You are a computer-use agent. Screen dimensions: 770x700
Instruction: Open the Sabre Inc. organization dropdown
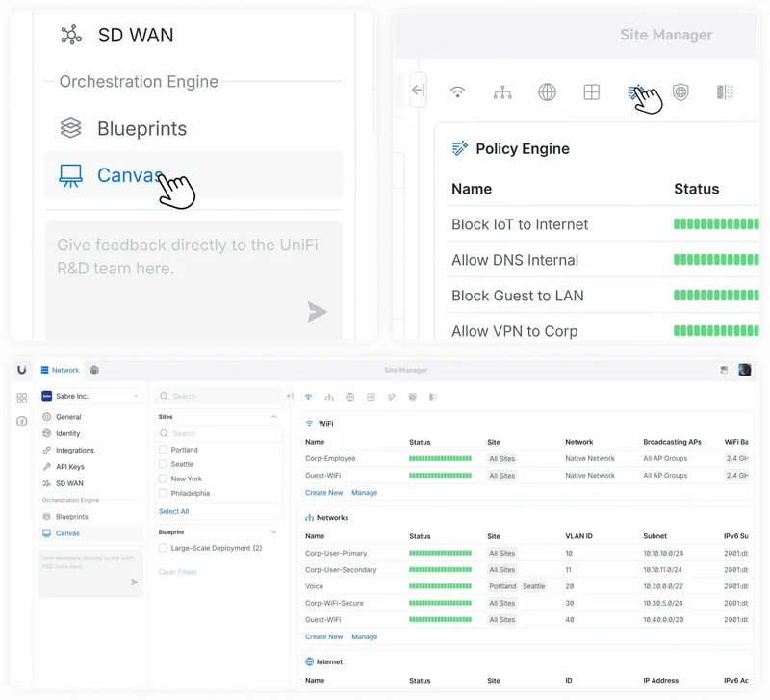click(90, 396)
